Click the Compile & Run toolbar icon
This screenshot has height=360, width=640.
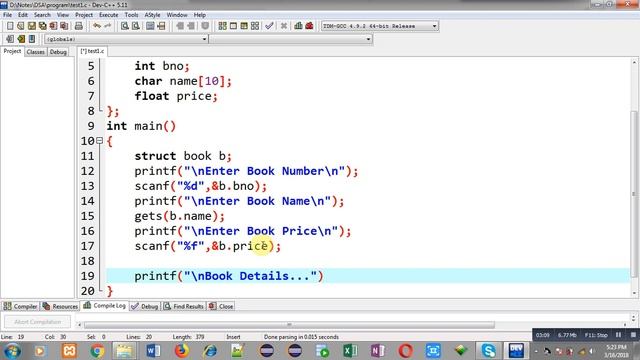[244, 26]
